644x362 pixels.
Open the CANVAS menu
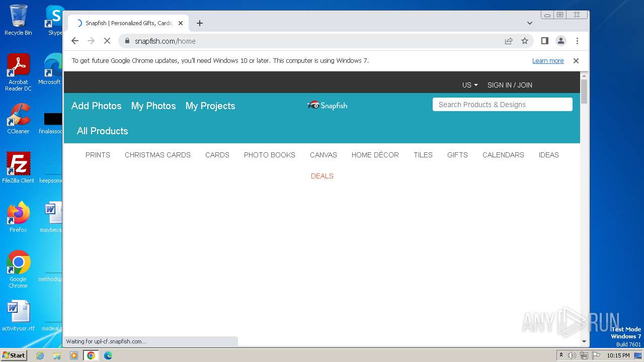pyautogui.click(x=324, y=155)
